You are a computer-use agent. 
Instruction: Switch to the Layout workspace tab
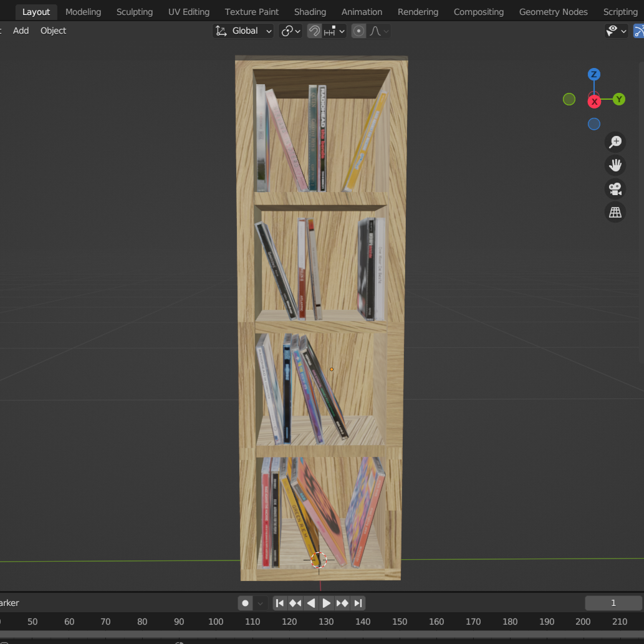click(x=36, y=12)
